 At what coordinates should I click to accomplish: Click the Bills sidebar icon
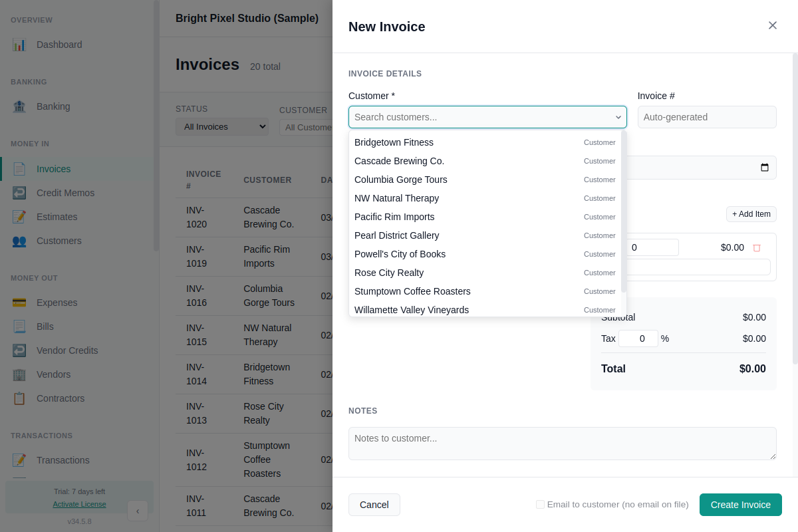pyautogui.click(x=19, y=327)
